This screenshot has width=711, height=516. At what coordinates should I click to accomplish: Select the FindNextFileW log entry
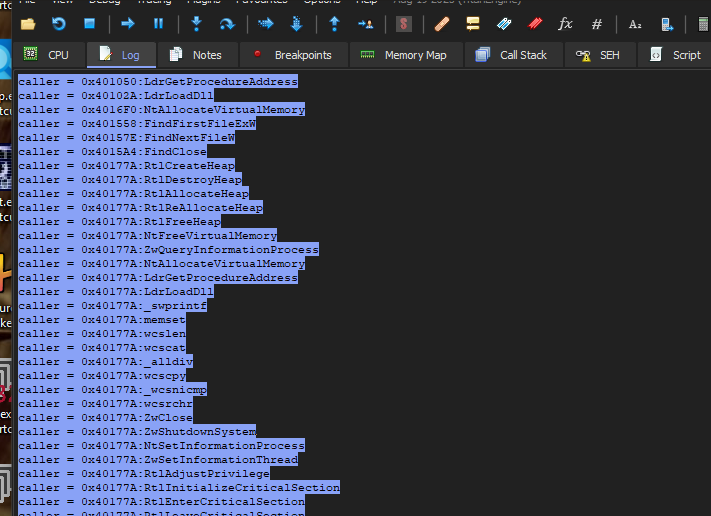pos(127,138)
